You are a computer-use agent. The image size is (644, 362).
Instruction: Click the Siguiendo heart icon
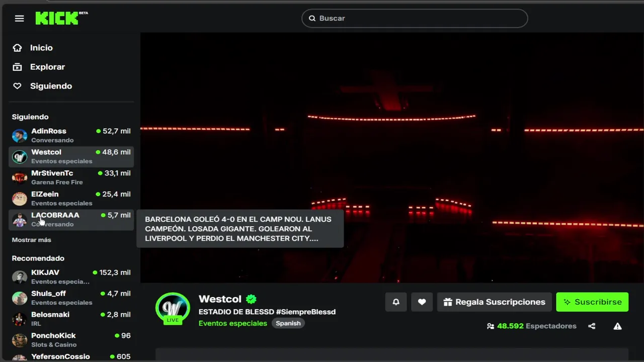18,86
